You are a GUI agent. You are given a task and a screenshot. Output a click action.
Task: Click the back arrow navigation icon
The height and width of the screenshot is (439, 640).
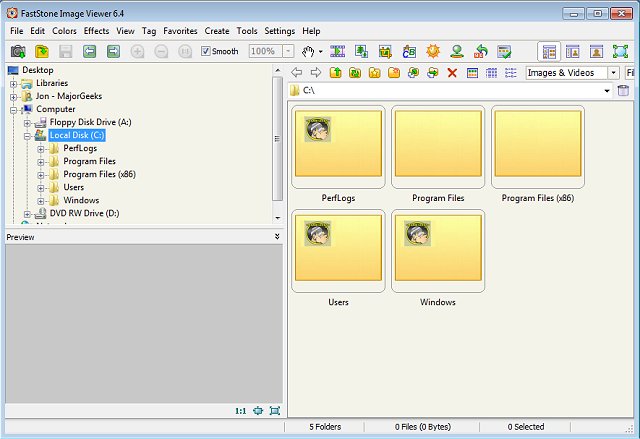(x=297, y=73)
